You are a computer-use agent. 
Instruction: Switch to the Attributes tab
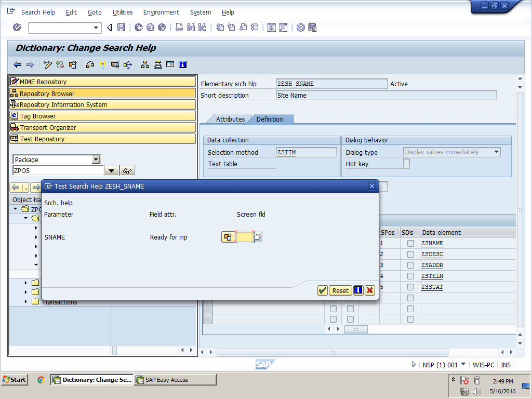pyautogui.click(x=230, y=119)
